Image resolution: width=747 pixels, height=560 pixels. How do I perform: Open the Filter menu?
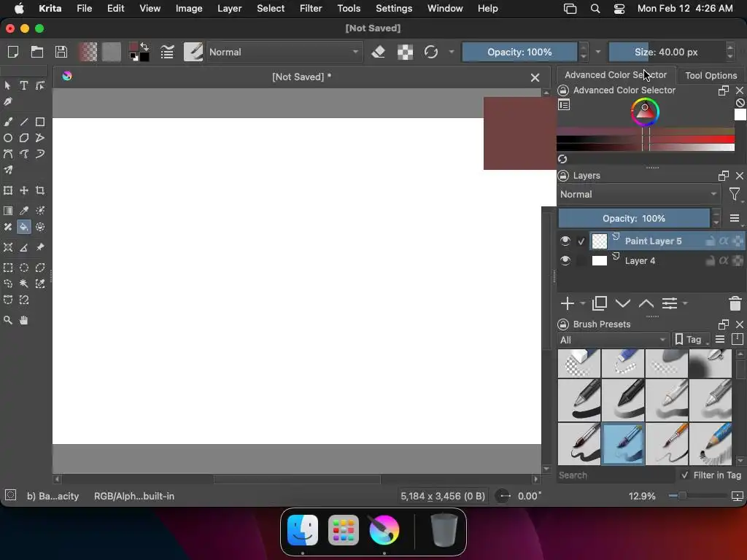pyautogui.click(x=311, y=9)
